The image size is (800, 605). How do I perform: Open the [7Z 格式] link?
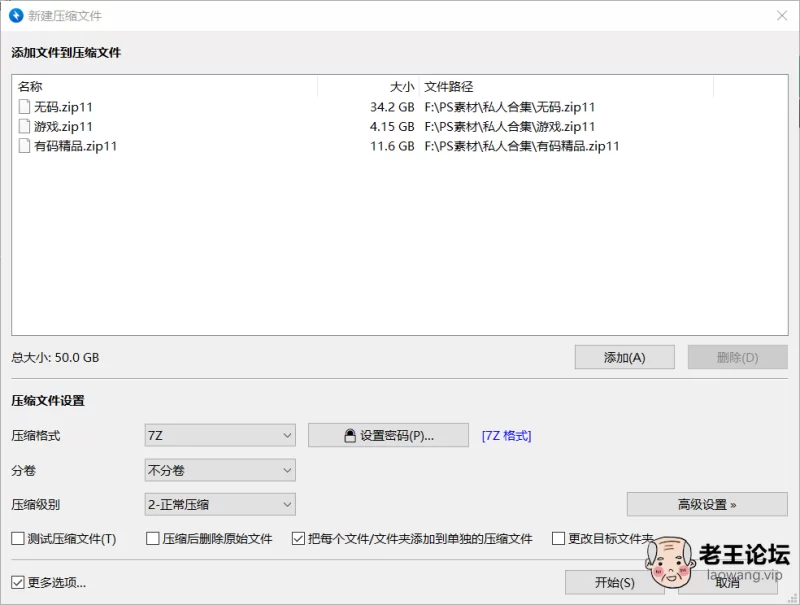[x=507, y=436]
